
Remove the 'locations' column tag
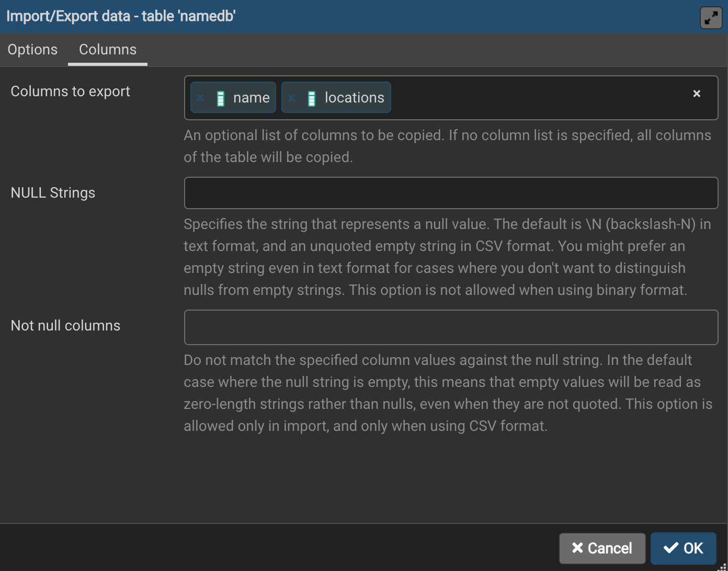point(291,98)
